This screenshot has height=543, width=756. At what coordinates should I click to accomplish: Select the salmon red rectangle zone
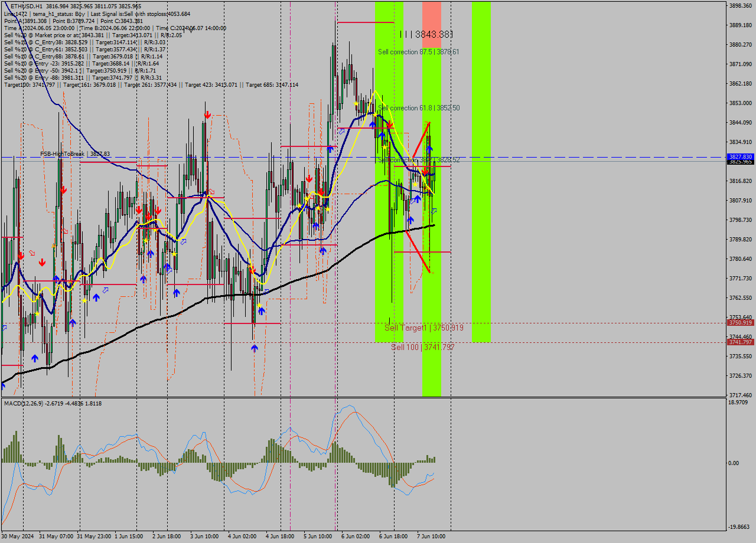tap(431, 24)
